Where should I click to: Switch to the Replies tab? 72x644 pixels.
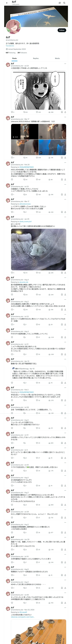36,58
